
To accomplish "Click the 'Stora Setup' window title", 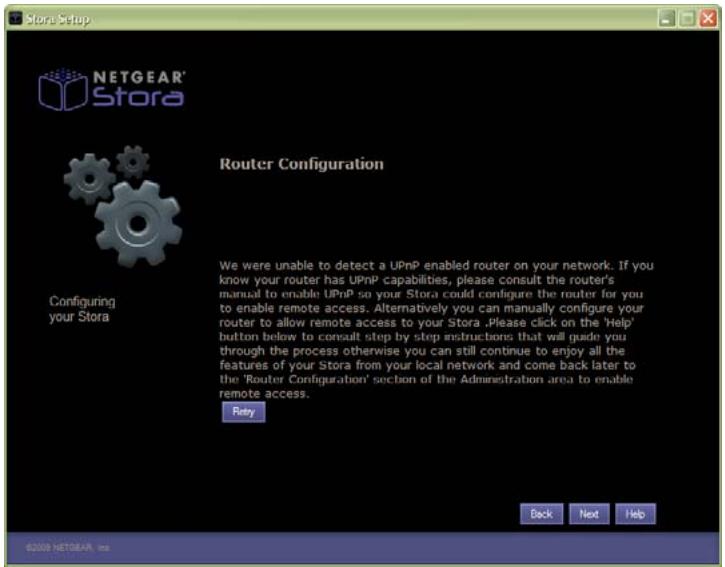I will click(58, 19).
